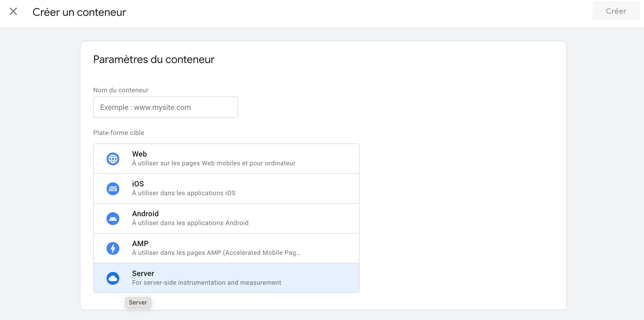Click the truncated AMP pages description text

point(216,253)
